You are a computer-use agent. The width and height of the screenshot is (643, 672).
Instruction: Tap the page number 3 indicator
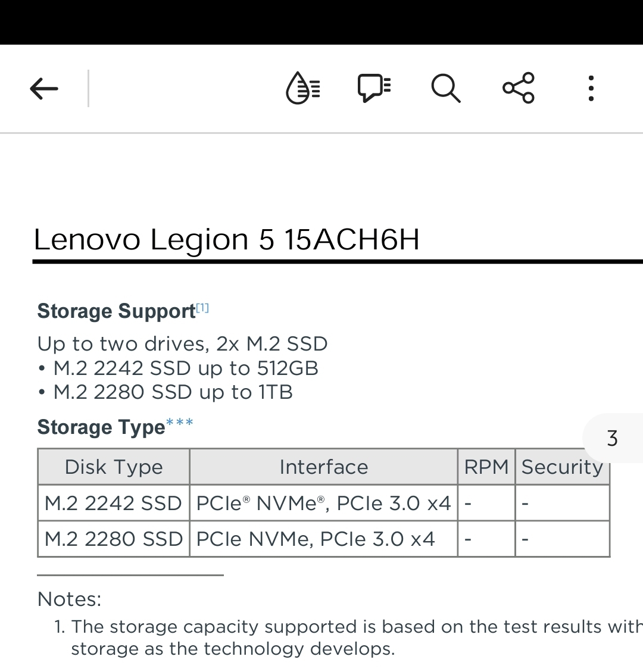pos(613,439)
